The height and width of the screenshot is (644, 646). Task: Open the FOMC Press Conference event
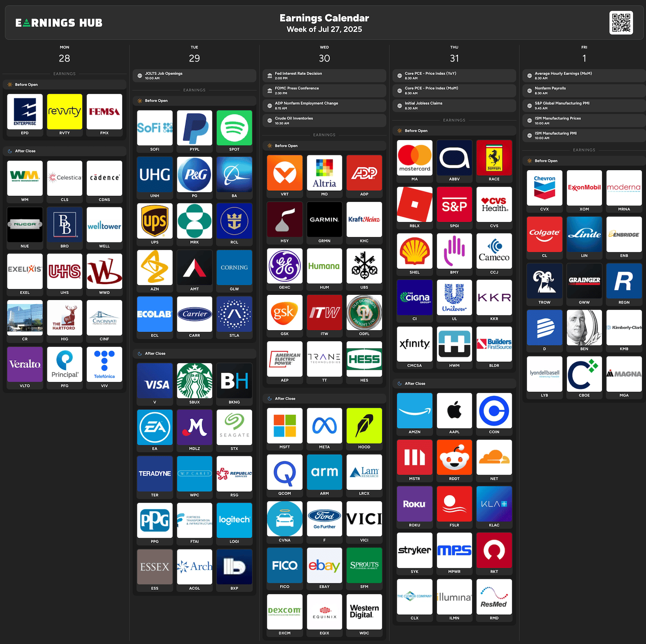pyautogui.click(x=324, y=91)
